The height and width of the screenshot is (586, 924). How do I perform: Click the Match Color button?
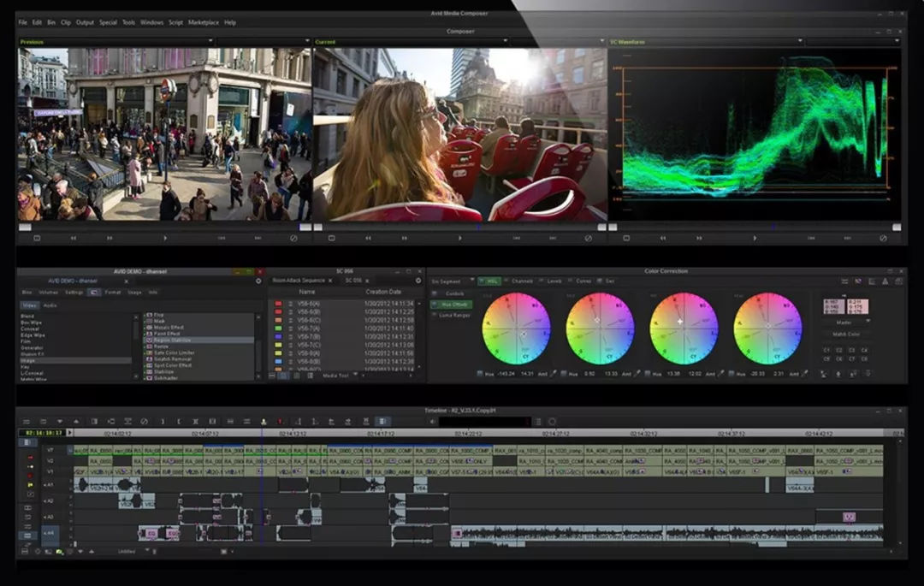pyautogui.click(x=846, y=334)
